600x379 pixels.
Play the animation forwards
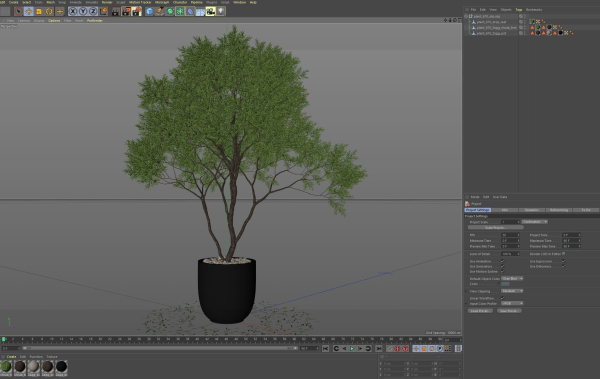352,349
